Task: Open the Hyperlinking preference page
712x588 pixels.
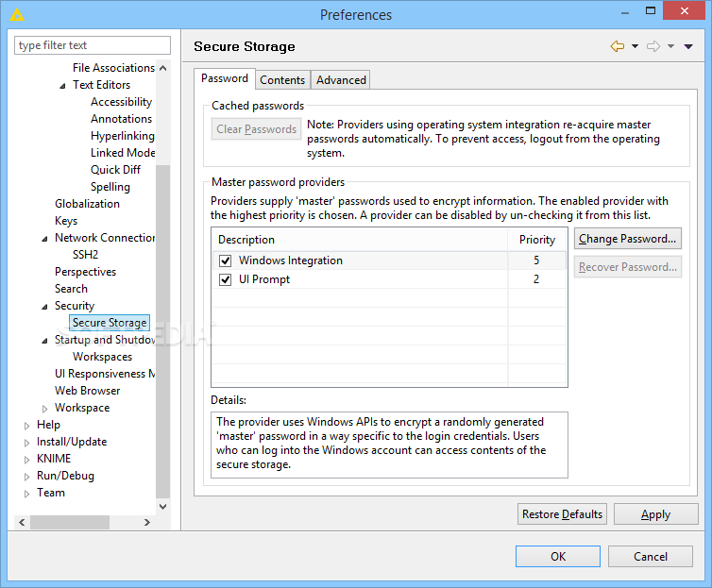Action: (x=123, y=136)
